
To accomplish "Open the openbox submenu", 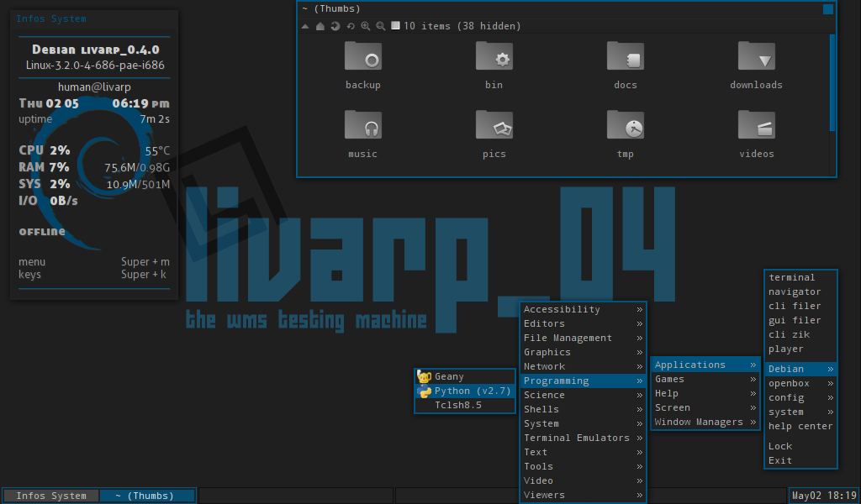I will point(800,383).
